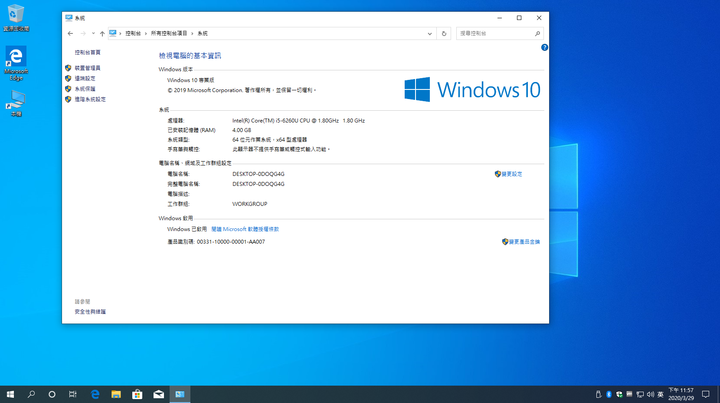Open Advanced system settings (進階系統設定) link

[90, 99]
